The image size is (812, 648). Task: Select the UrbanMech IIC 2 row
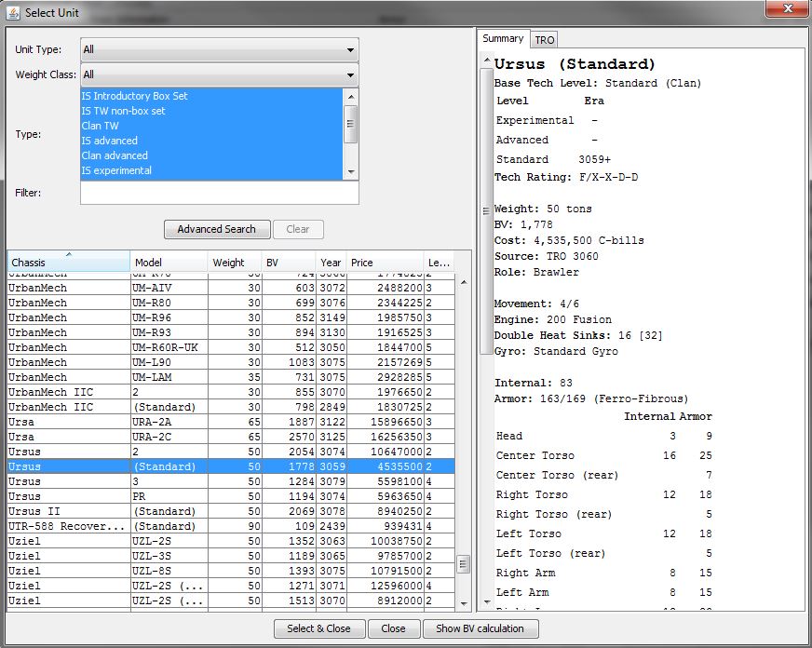coord(231,392)
